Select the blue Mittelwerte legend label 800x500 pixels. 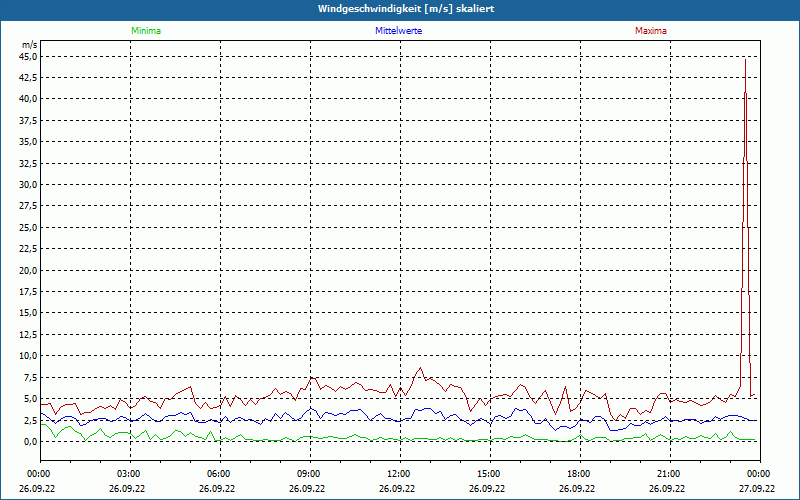pyautogui.click(x=398, y=31)
